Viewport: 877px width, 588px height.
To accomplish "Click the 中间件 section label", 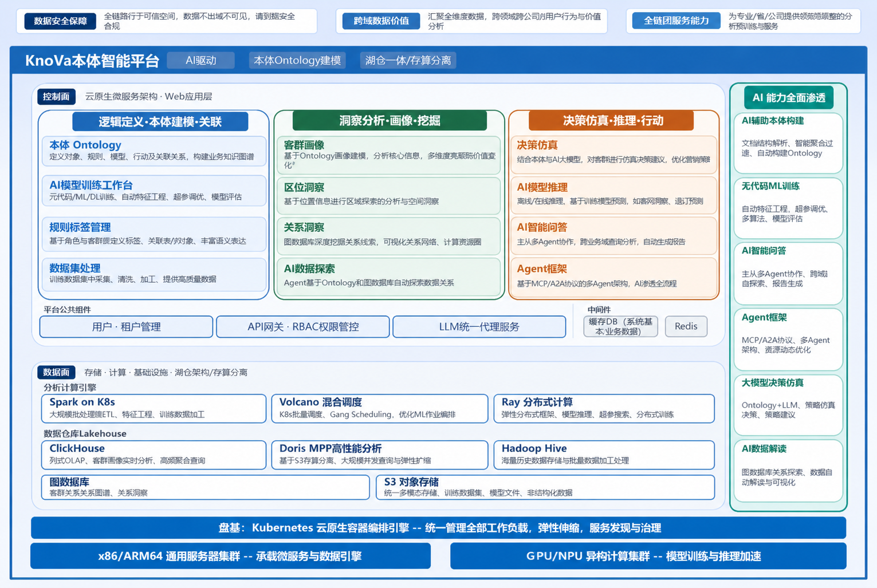I will pyautogui.click(x=599, y=310).
